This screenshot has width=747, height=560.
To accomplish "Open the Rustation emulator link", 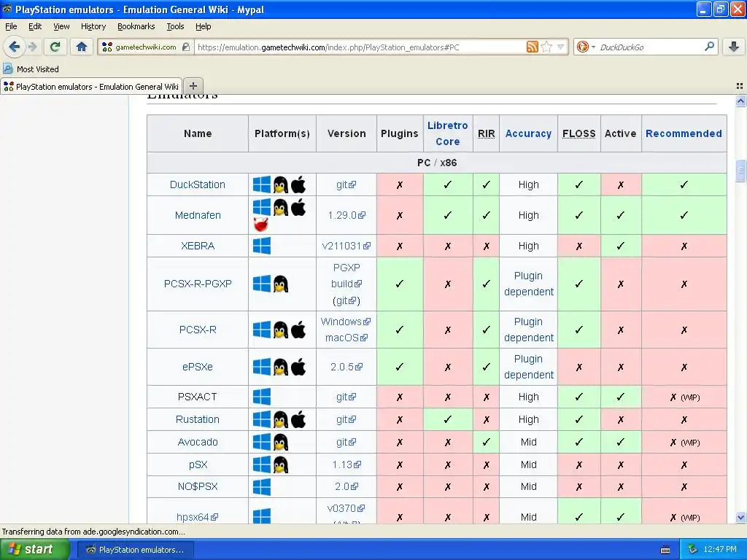I will click(197, 419).
